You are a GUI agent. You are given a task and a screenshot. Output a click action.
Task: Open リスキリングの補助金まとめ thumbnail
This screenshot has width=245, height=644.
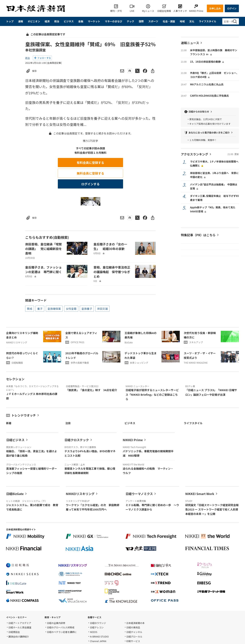coord(52,337)
